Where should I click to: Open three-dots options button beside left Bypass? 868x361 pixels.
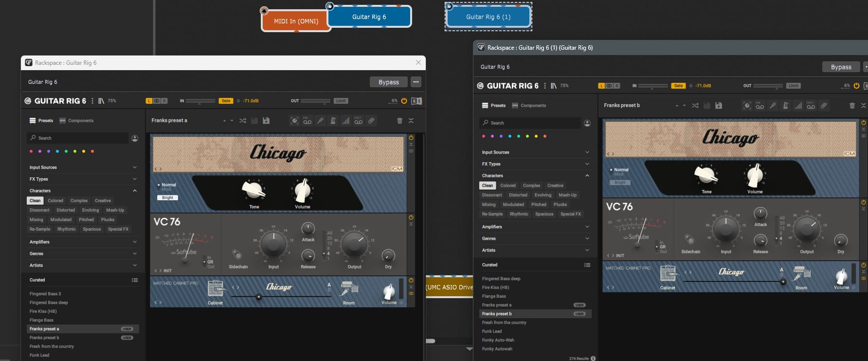(416, 82)
